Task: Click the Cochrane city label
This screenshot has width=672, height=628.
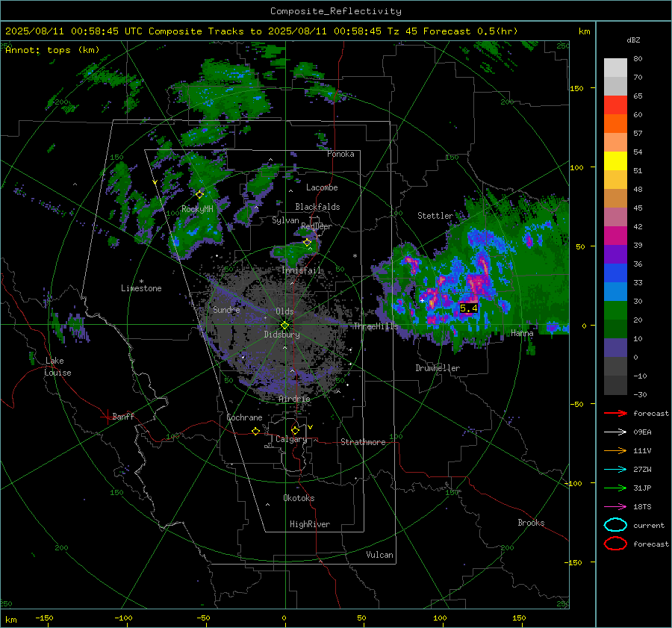Action: (x=244, y=417)
